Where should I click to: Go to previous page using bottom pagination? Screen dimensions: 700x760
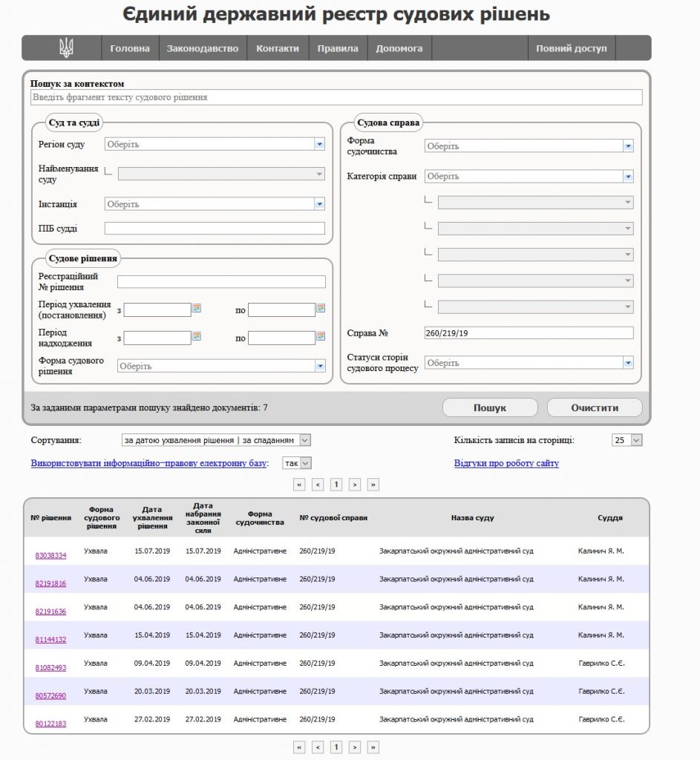coord(318,747)
